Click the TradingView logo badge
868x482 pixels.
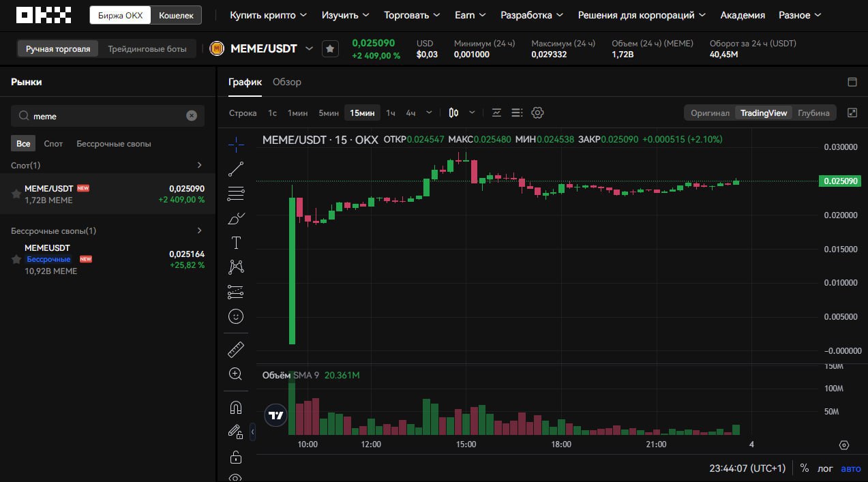[275, 415]
